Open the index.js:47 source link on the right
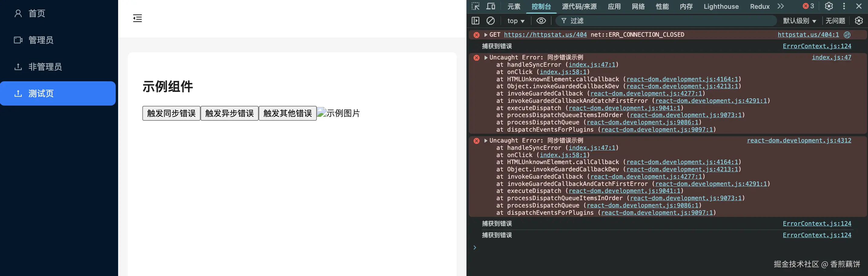 (831, 57)
